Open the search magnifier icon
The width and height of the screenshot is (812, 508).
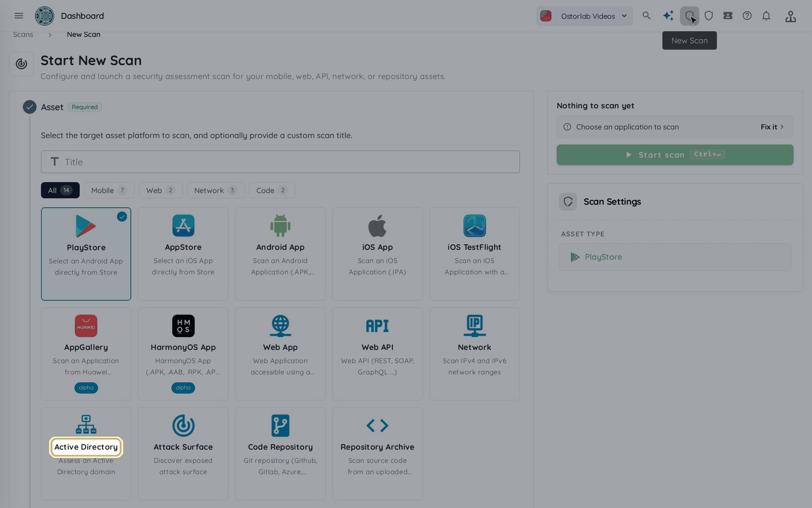[x=646, y=16]
